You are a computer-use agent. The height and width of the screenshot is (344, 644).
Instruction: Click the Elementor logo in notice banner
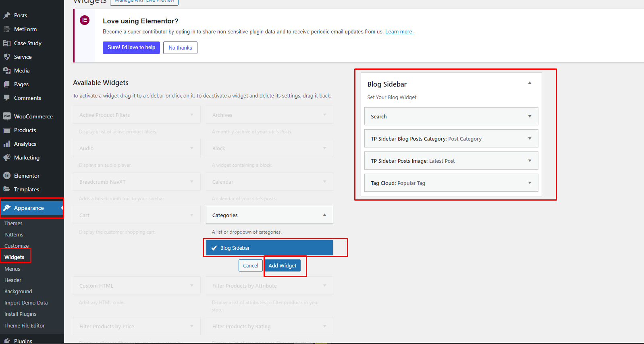point(85,20)
